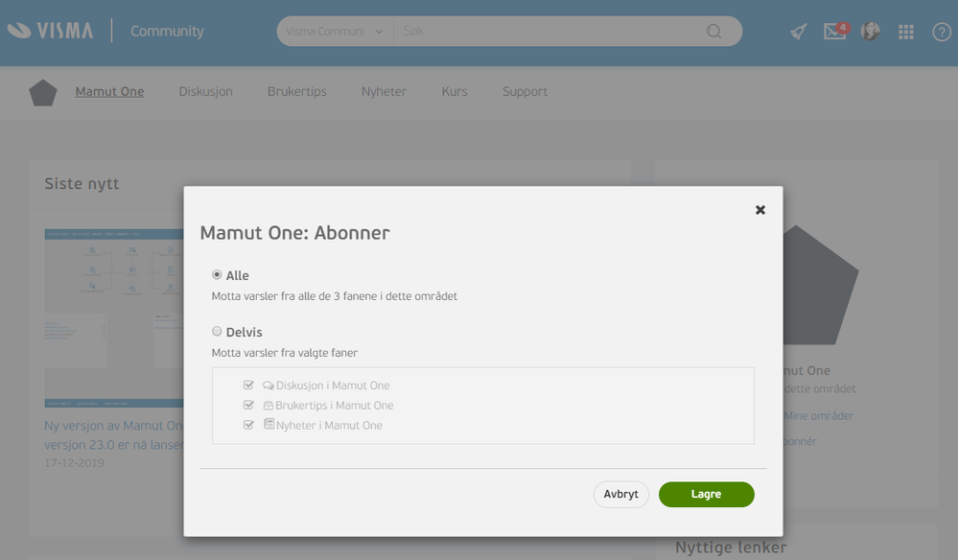Screen dimensions: 958x560
Task: Click the Diskusjon chat bubble icon
Action: click(x=269, y=385)
